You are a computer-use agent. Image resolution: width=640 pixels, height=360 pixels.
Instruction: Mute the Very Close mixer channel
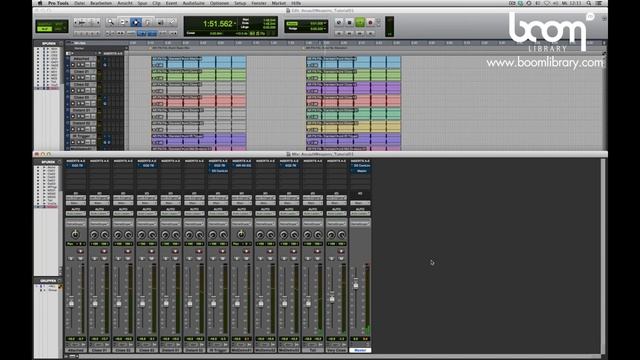point(341,259)
